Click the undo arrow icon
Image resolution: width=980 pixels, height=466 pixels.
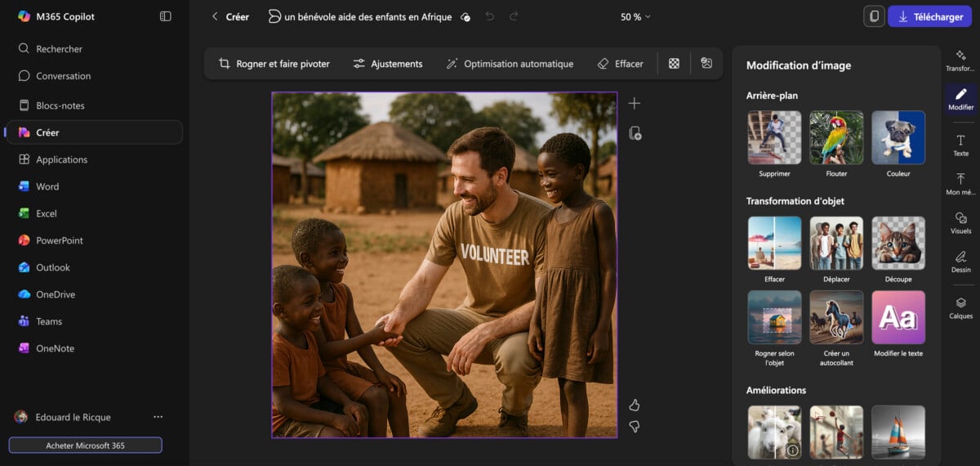tap(489, 16)
